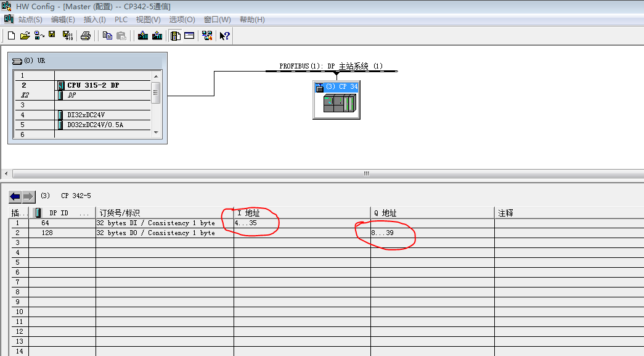
Task: Click the Upload from module icon
Action: click(x=157, y=36)
